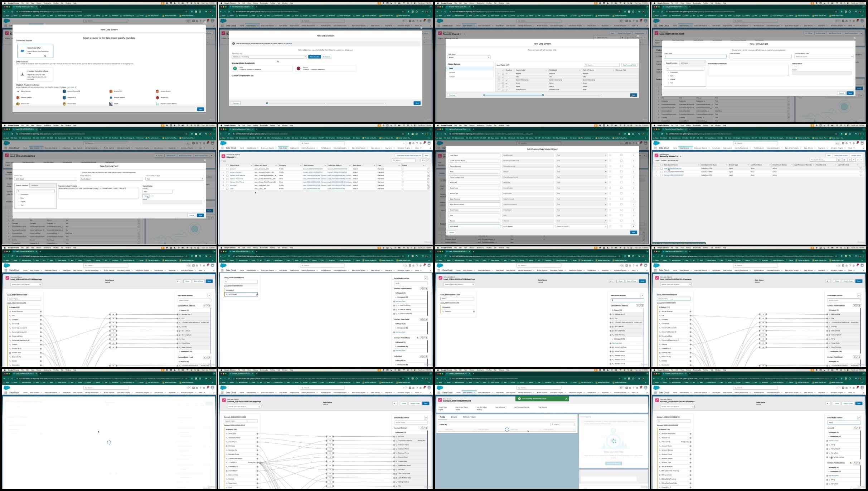Click the refresh icon in Mapped Data Model Objects list
This screenshot has width=868, height=491.
[x=428, y=160]
